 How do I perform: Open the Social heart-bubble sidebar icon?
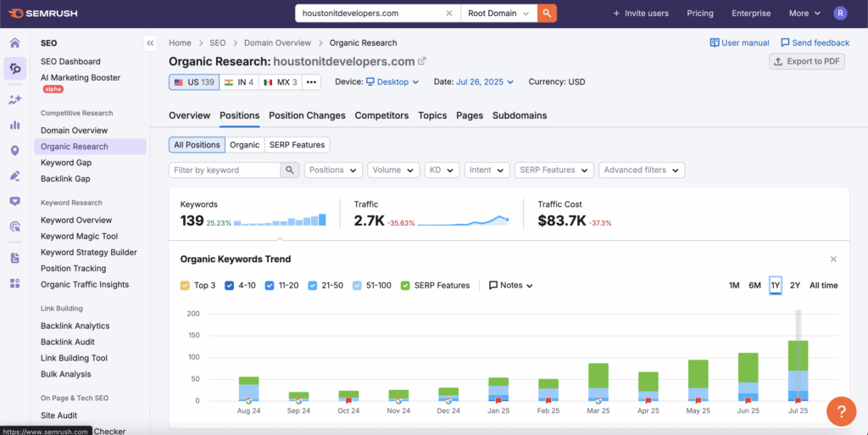(15, 202)
